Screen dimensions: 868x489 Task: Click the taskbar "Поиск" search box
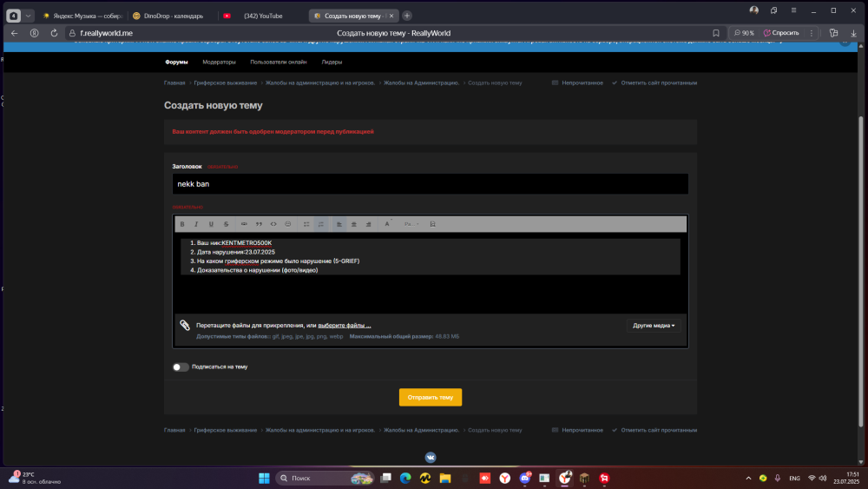(325, 478)
